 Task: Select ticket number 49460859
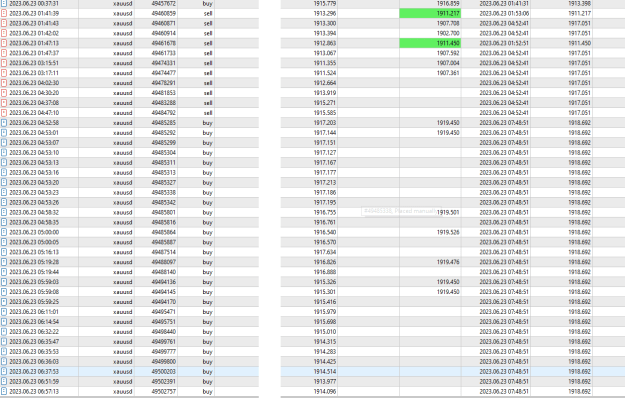point(163,13)
